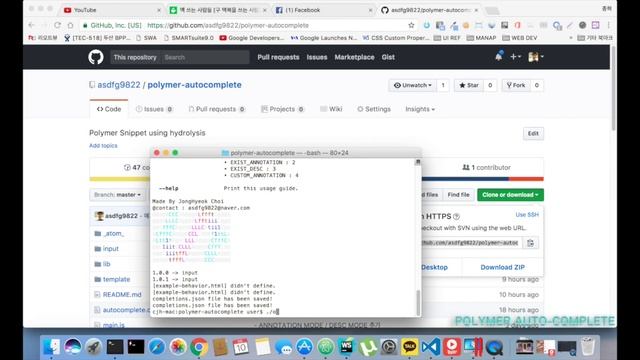Click the Edit description button
Screen dimensions: 640x360
click(x=533, y=133)
